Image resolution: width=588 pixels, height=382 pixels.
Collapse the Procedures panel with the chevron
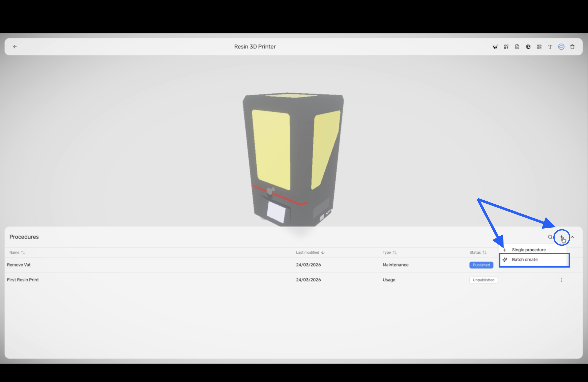click(572, 237)
